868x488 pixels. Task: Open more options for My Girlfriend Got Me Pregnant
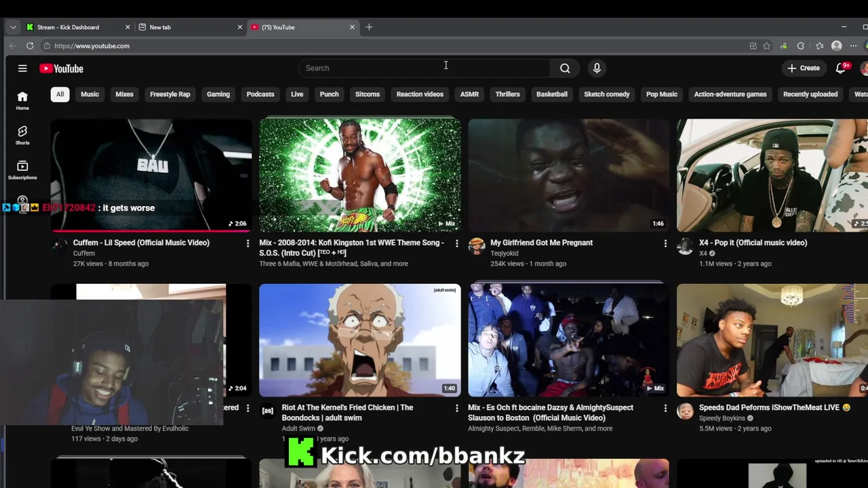(665, 243)
